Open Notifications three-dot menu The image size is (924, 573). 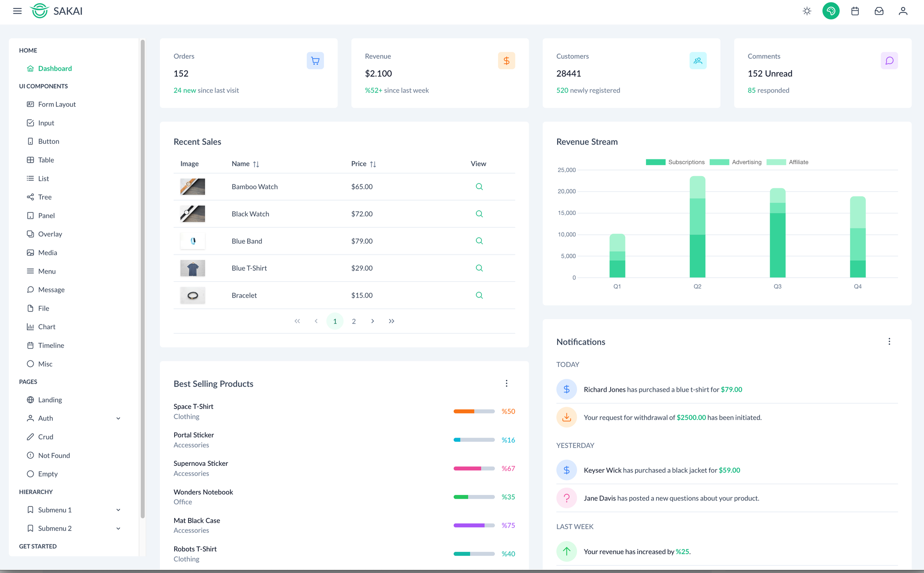pos(889,341)
